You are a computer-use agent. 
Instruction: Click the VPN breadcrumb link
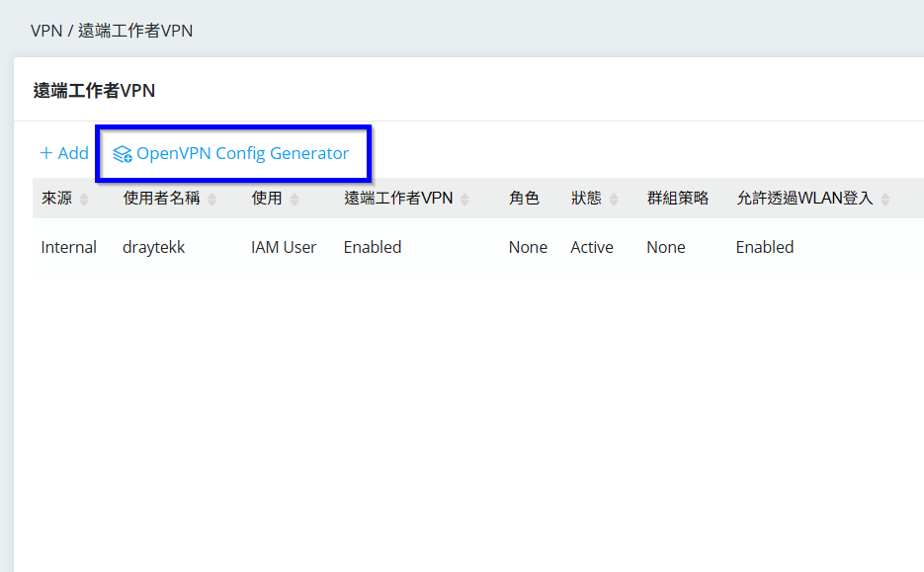pos(46,31)
